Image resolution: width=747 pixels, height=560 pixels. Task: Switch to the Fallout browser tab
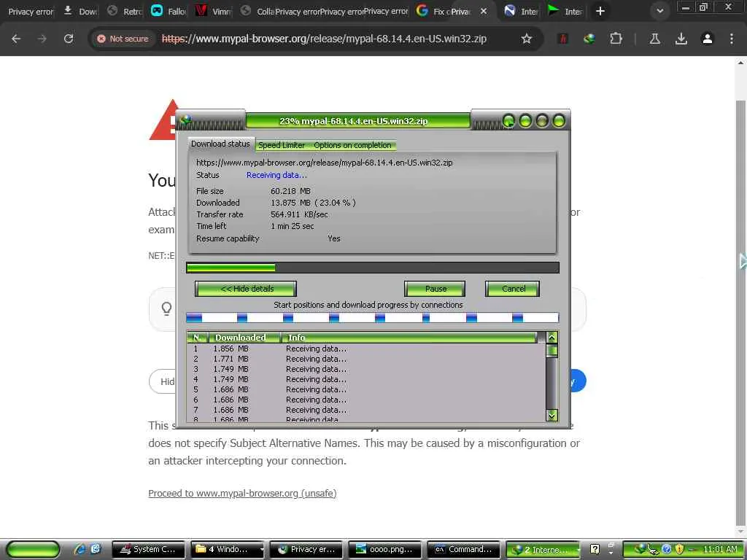tap(169, 11)
